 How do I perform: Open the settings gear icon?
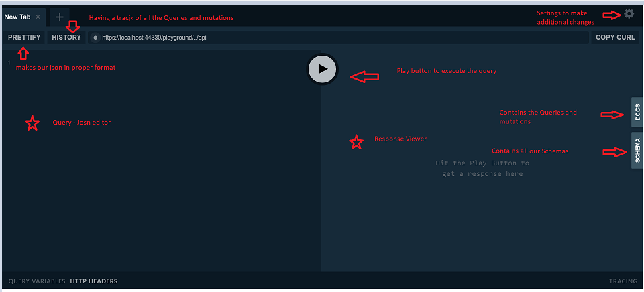[629, 14]
